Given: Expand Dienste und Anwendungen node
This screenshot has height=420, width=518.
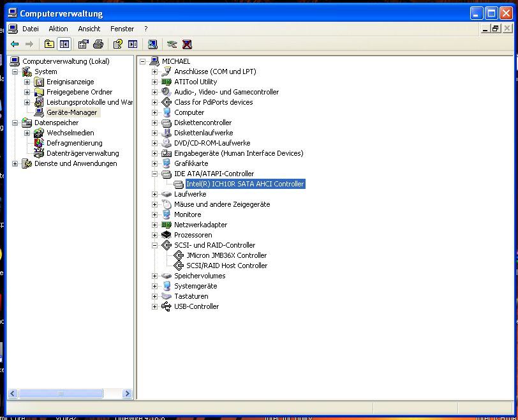Looking at the screenshot, I should click(15, 163).
